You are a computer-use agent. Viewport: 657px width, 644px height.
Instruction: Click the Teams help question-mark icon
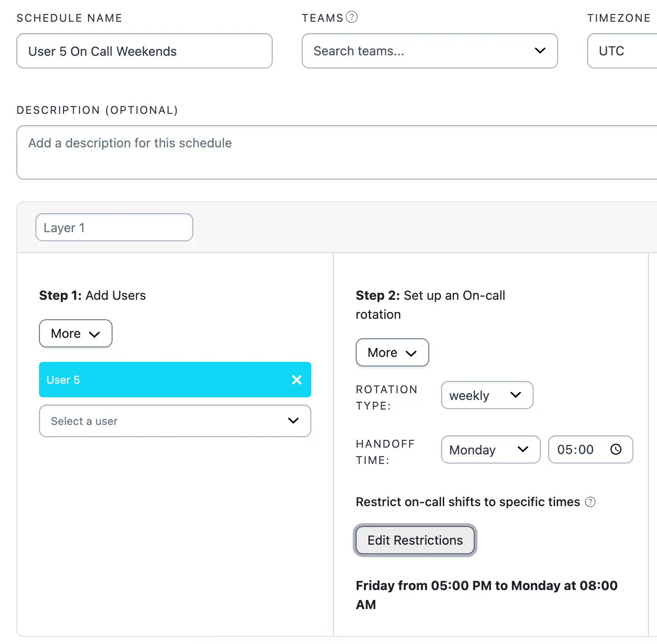(352, 17)
